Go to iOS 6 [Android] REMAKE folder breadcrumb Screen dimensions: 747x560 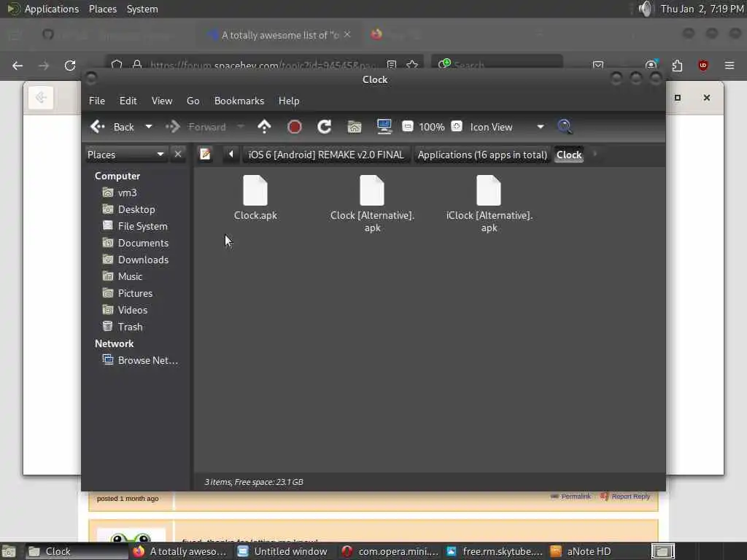click(x=326, y=155)
